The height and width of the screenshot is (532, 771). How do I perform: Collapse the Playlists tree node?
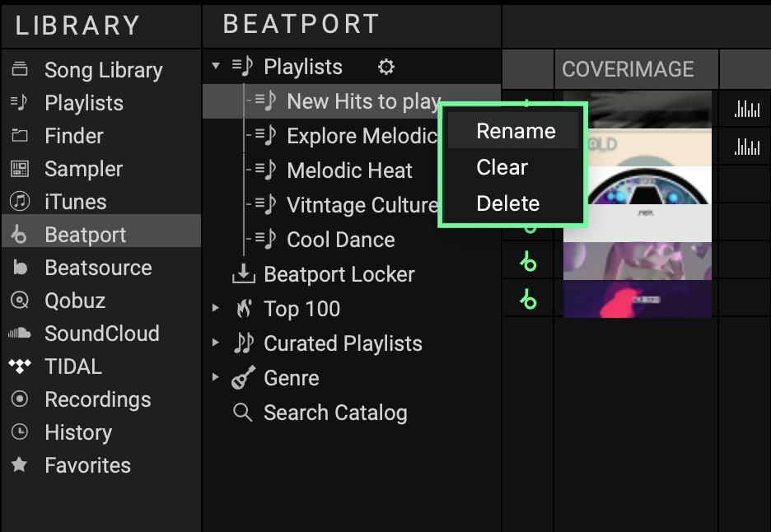tap(216, 67)
